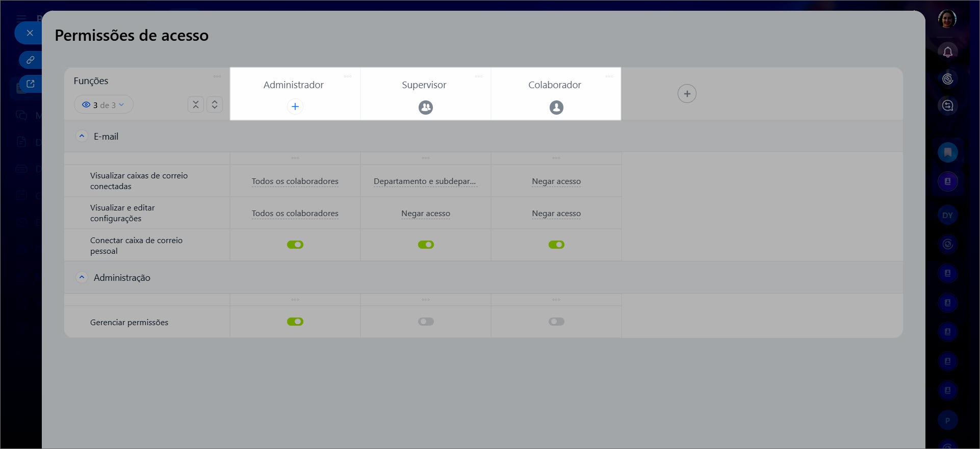Click the Supervisor group users icon
Image resolution: width=980 pixels, height=449 pixels.
(x=425, y=108)
